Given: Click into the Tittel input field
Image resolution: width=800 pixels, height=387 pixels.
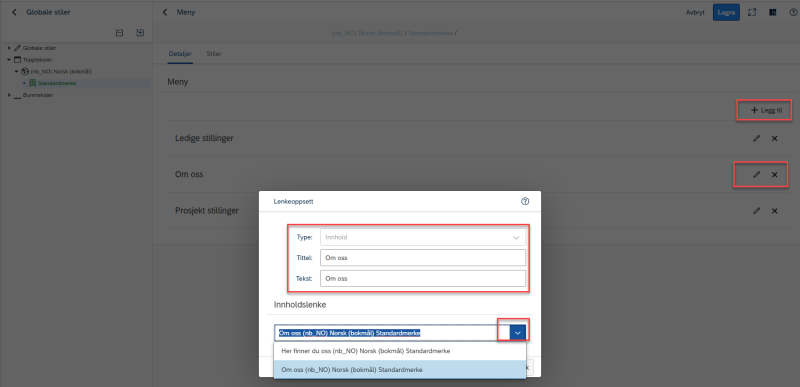Looking at the screenshot, I should (423, 257).
